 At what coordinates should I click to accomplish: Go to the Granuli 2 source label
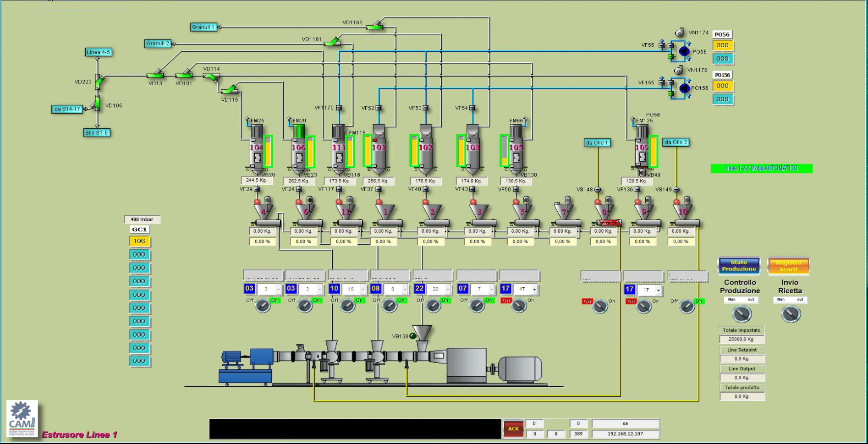point(158,44)
